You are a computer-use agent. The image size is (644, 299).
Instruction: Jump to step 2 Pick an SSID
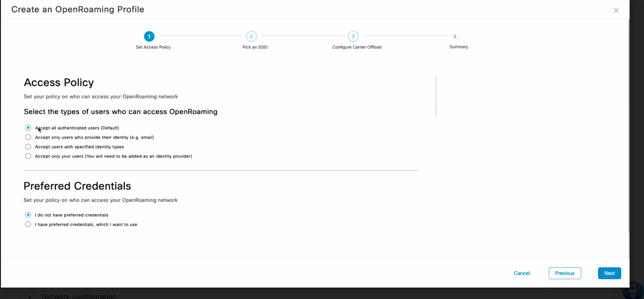pos(251,36)
